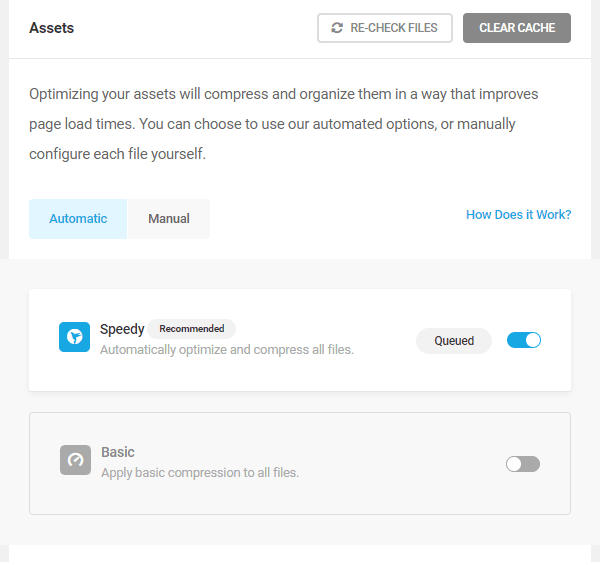Click the refresh arrows icon in Re-check Files

tap(337, 28)
